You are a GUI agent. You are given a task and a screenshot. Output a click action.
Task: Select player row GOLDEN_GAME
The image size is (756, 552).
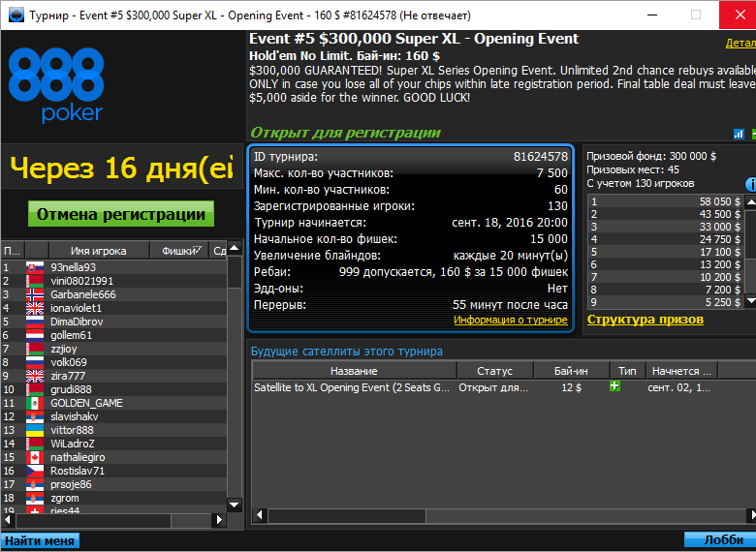point(114,403)
